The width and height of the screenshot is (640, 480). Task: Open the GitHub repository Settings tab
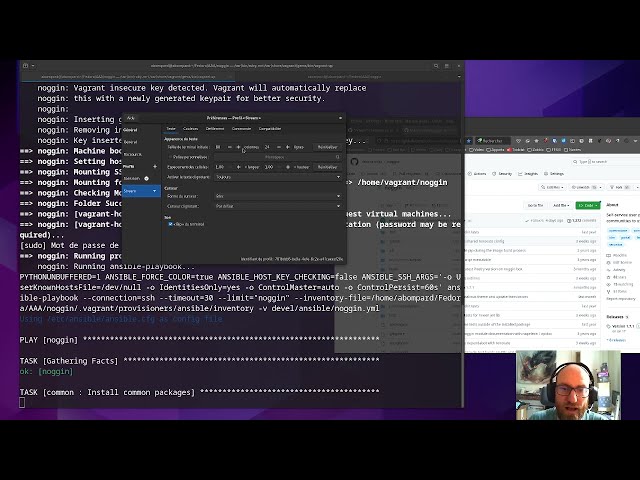click(x=554, y=174)
